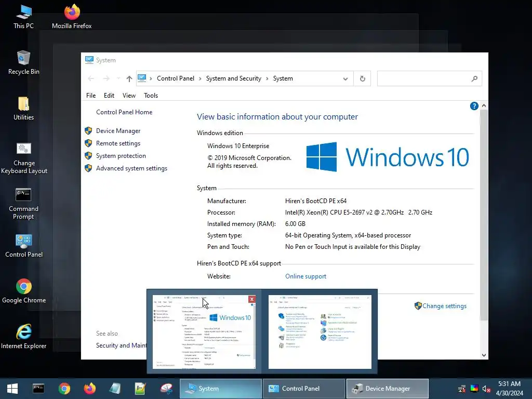Click the colorful display tray icon

point(474,389)
